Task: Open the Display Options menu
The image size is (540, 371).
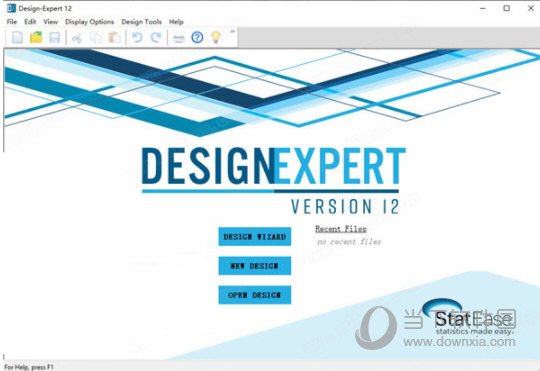Action: coord(90,22)
